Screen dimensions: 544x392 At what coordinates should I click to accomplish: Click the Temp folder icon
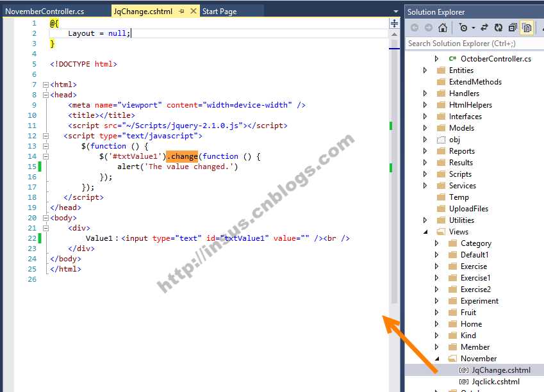[441, 197]
